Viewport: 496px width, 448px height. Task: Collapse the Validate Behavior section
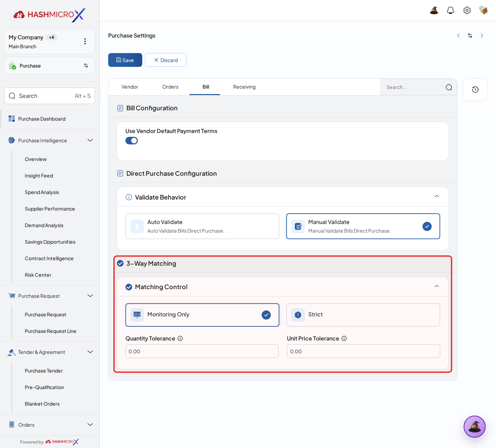click(437, 196)
